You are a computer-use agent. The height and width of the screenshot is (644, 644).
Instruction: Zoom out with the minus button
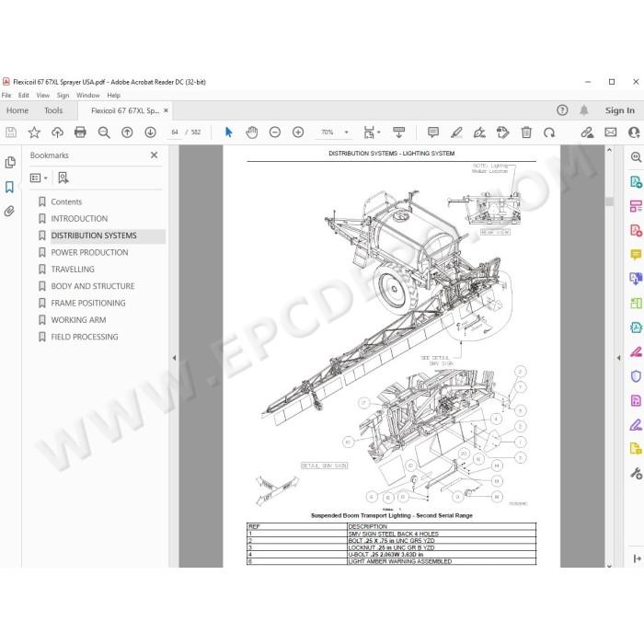click(x=275, y=132)
